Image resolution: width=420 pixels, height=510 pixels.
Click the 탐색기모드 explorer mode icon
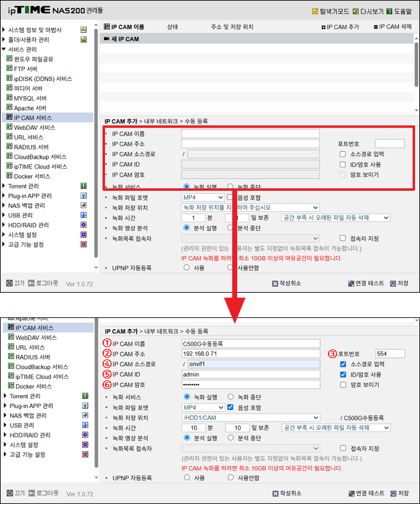[315, 12]
